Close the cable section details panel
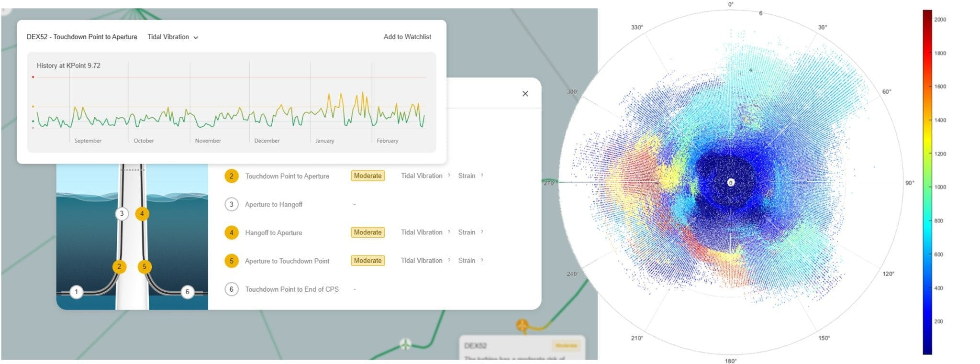This screenshot has width=980, height=364. click(525, 94)
